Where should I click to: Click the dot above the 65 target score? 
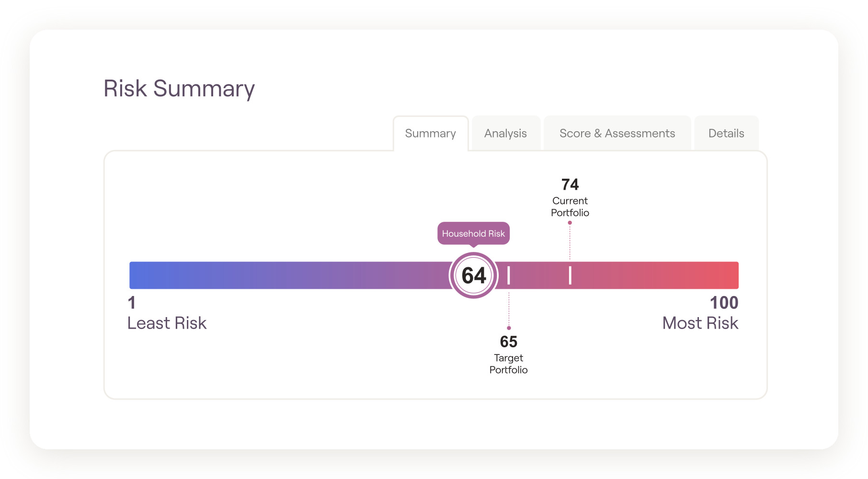point(509,328)
